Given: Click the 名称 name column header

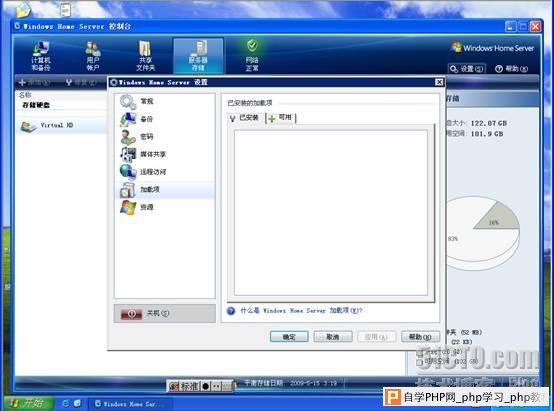Looking at the screenshot, I should point(25,95).
